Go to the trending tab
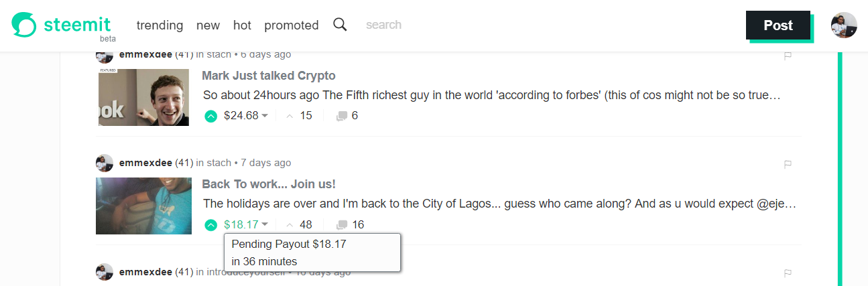The image size is (868, 286). (160, 25)
